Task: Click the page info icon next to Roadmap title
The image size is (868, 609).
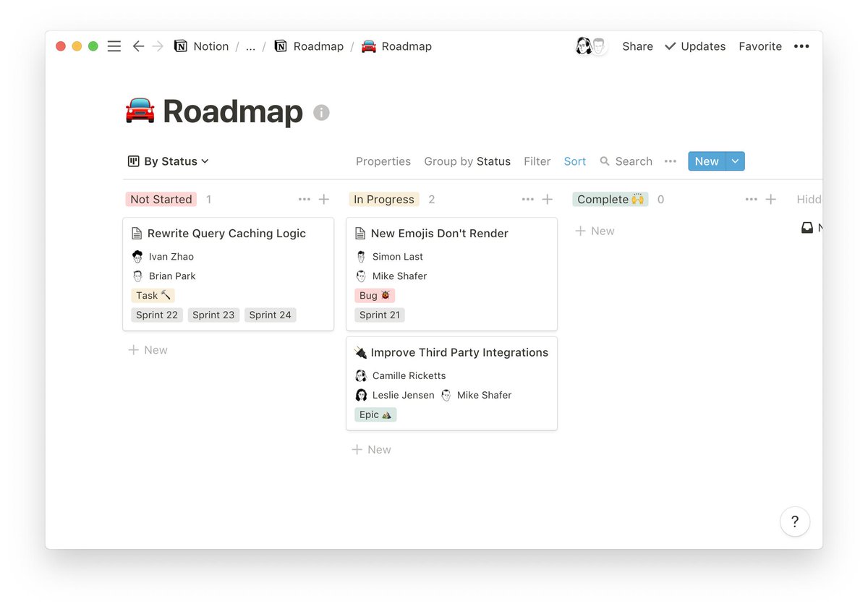Action: pos(321,112)
